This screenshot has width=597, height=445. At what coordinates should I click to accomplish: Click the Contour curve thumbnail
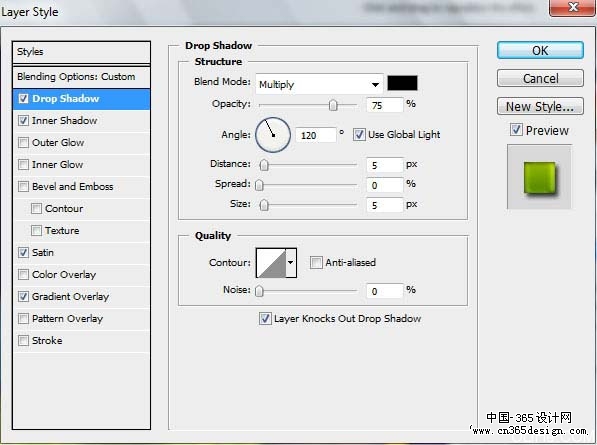tap(271, 263)
